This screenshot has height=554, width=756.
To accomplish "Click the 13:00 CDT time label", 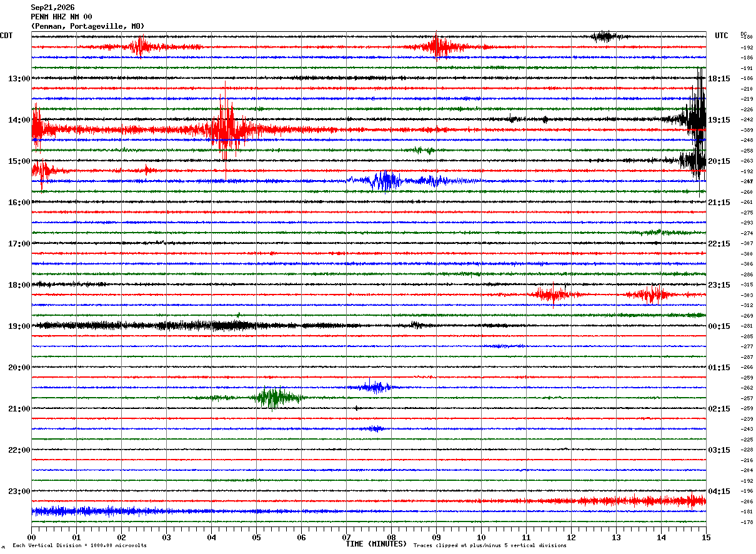I will [x=19, y=79].
